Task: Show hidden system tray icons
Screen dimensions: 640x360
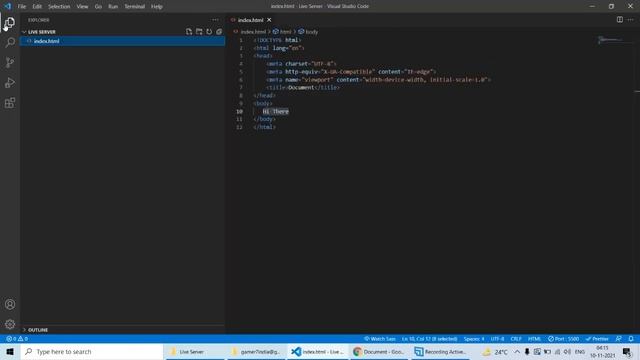Action: pyautogui.click(x=517, y=351)
